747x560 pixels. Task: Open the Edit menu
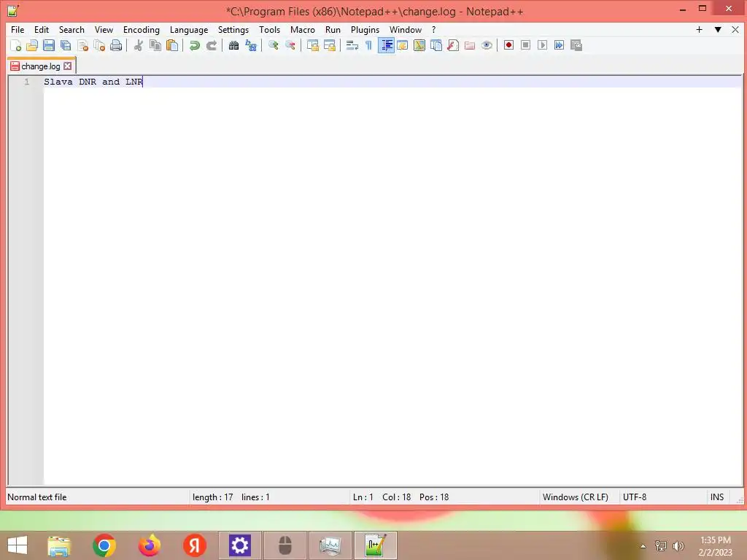(x=42, y=29)
